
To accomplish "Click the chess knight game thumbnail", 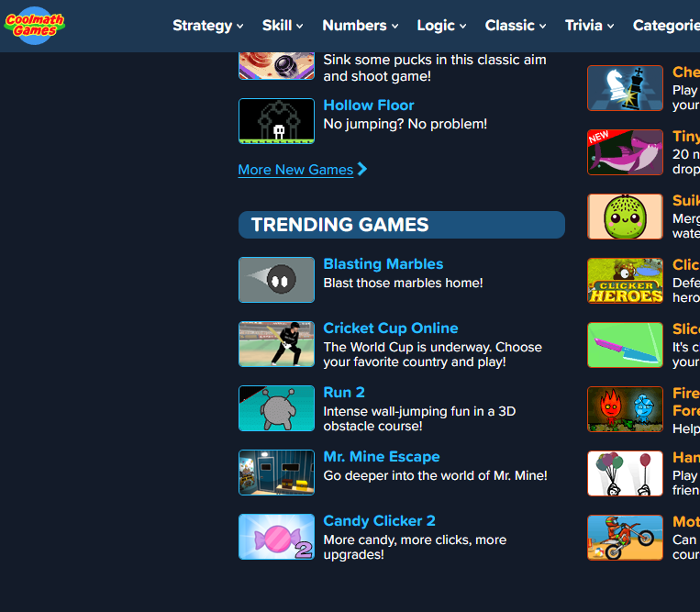I will 625,88.
